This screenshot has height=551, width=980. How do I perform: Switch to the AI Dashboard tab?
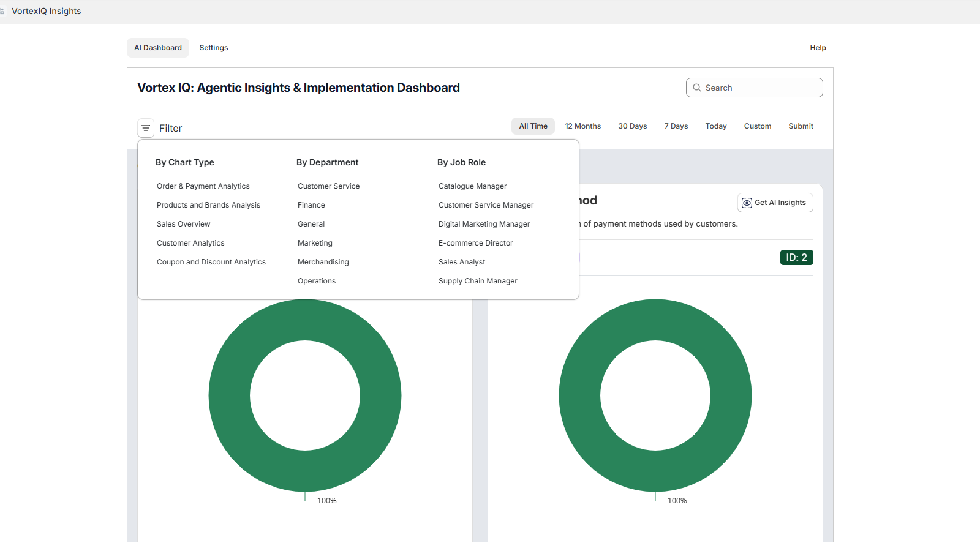tap(157, 47)
